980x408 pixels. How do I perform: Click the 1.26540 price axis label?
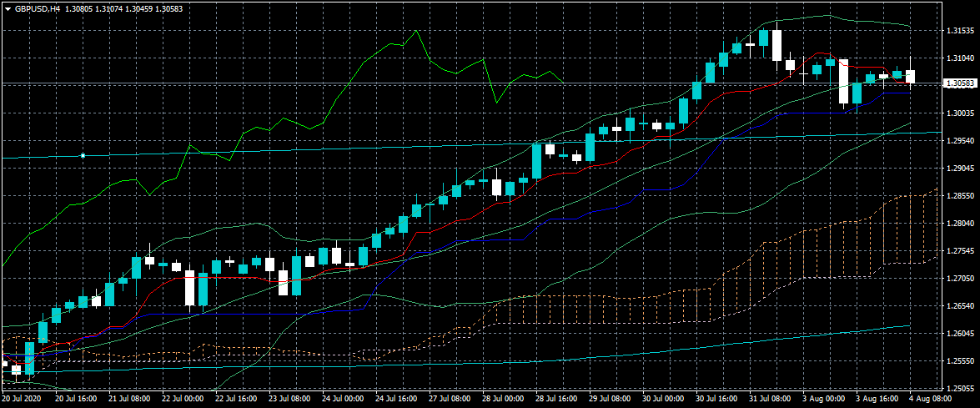pyautogui.click(x=960, y=305)
